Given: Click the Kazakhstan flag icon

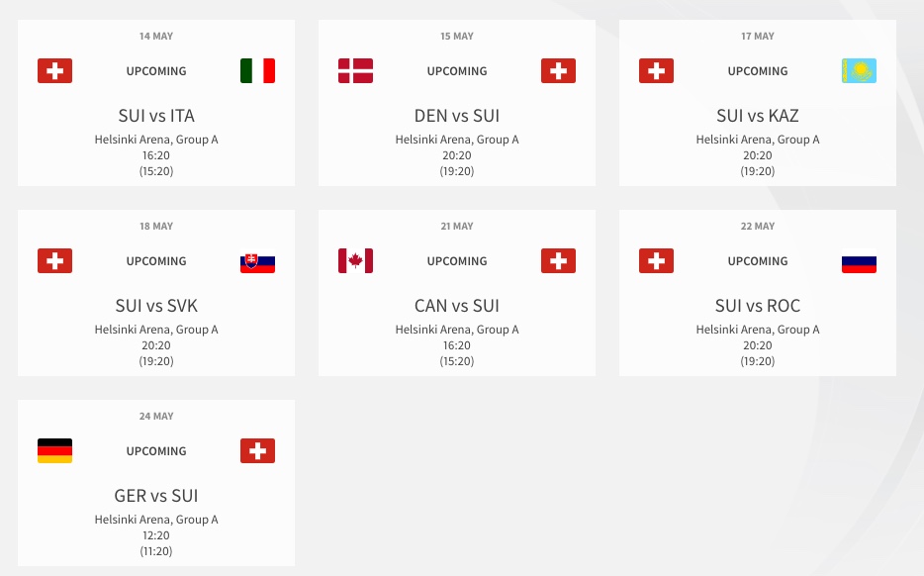Looking at the screenshot, I should (x=859, y=71).
